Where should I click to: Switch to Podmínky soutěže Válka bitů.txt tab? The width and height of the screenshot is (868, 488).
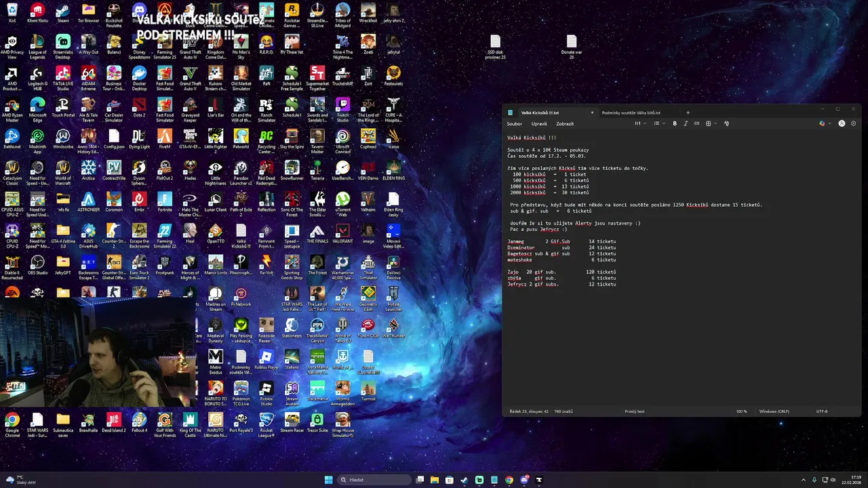(x=631, y=113)
